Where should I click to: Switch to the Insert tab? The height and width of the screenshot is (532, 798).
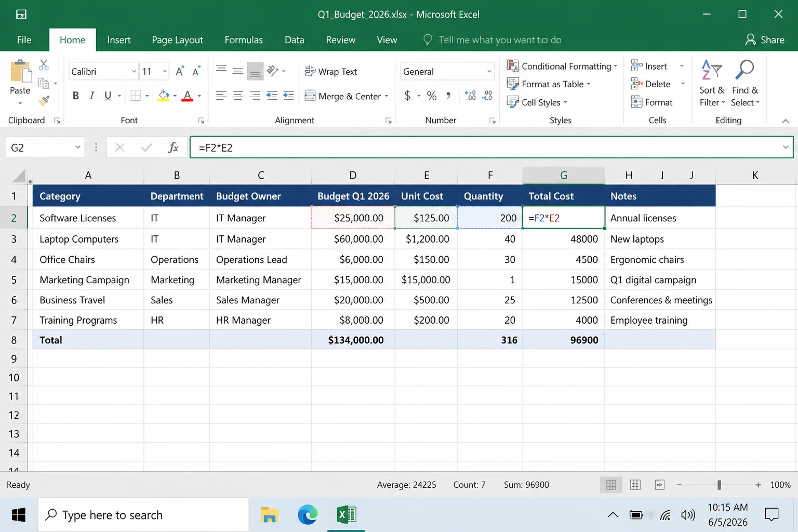pos(119,40)
